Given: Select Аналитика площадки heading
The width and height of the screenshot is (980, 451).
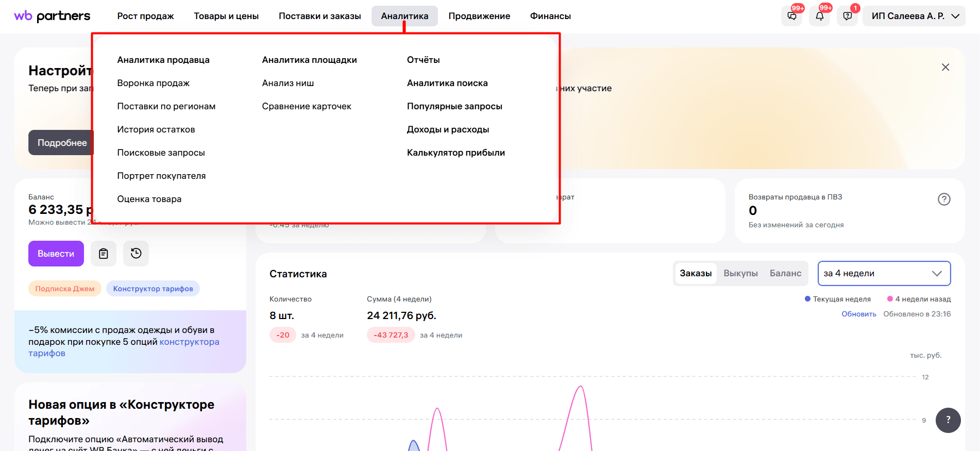Looking at the screenshot, I should (x=310, y=60).
